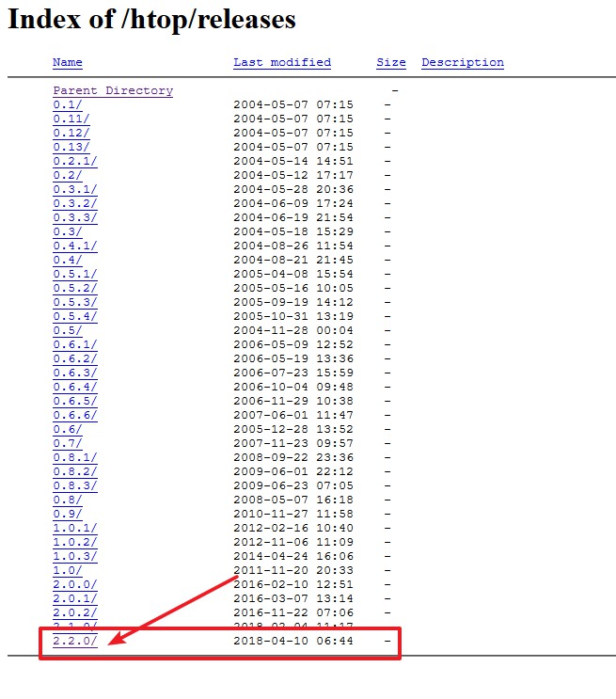Open the Parent Directory link
The width and height of the screenshot is (616, 699).
(112, 90)
